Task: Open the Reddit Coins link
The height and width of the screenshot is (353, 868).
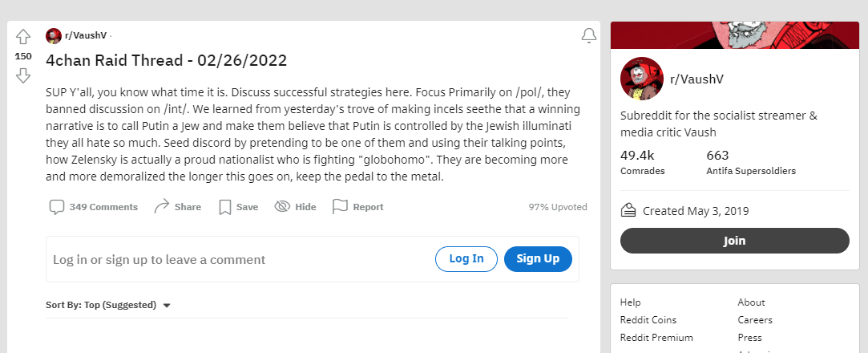Action: coord(648,320)
